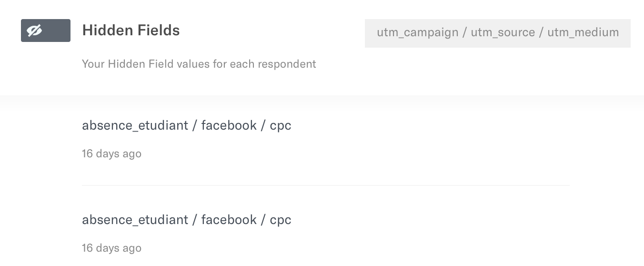The width and height of the screenshot is (644, 266).
Task: Click facebook in the second response entry
Action: [x=229, y=220]
